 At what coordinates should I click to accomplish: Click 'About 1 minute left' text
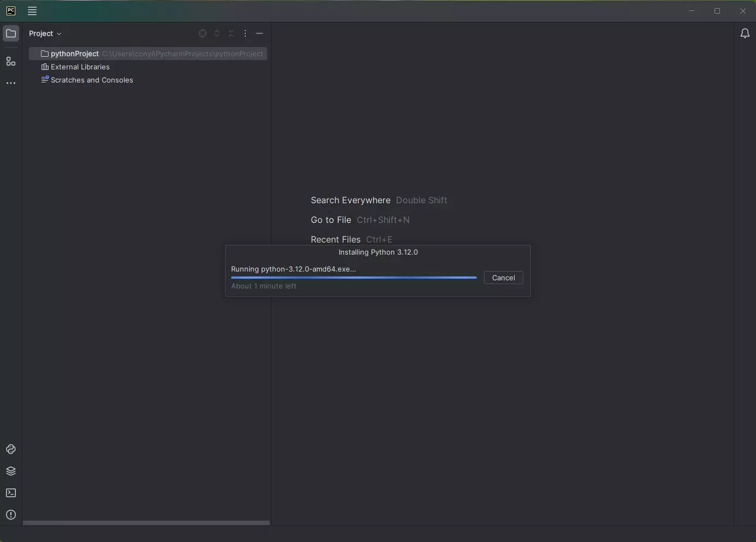264,286
